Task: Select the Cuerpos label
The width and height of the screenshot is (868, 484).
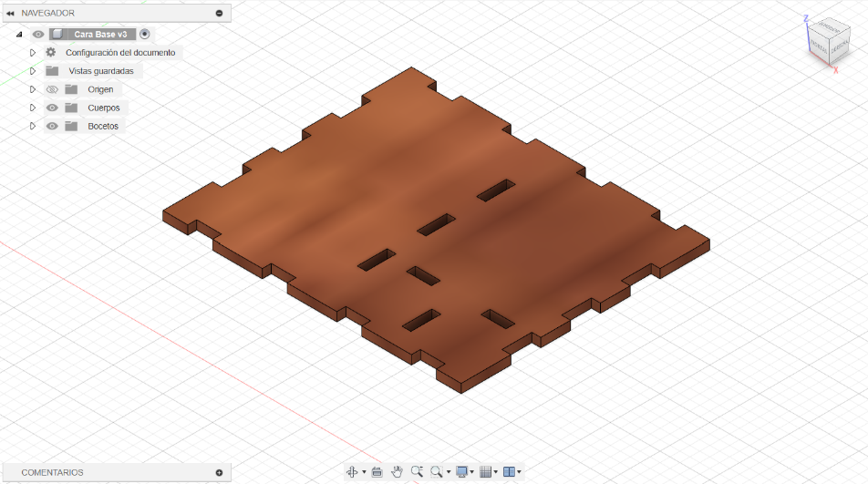Action: tap(104, 108)
